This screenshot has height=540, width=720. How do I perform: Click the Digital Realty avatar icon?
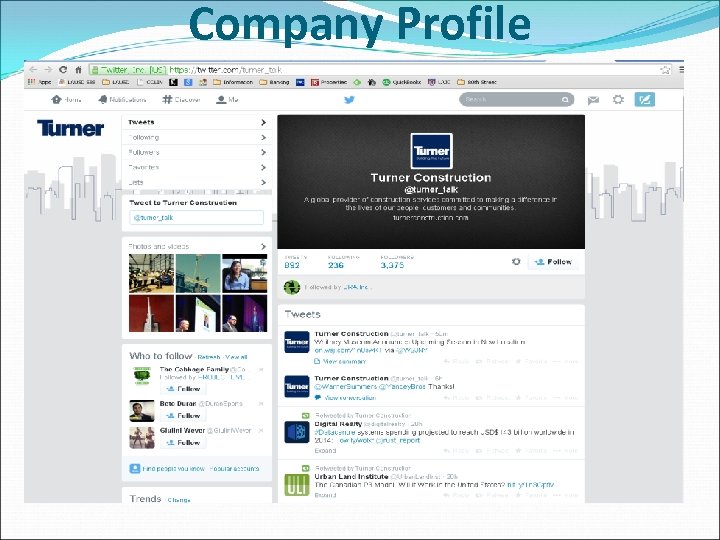[297, 432]
